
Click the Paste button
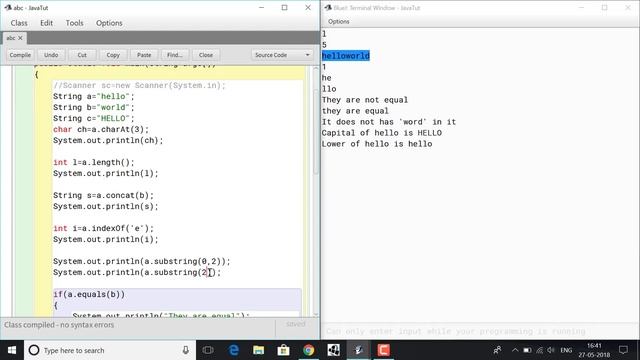(144, 55)
